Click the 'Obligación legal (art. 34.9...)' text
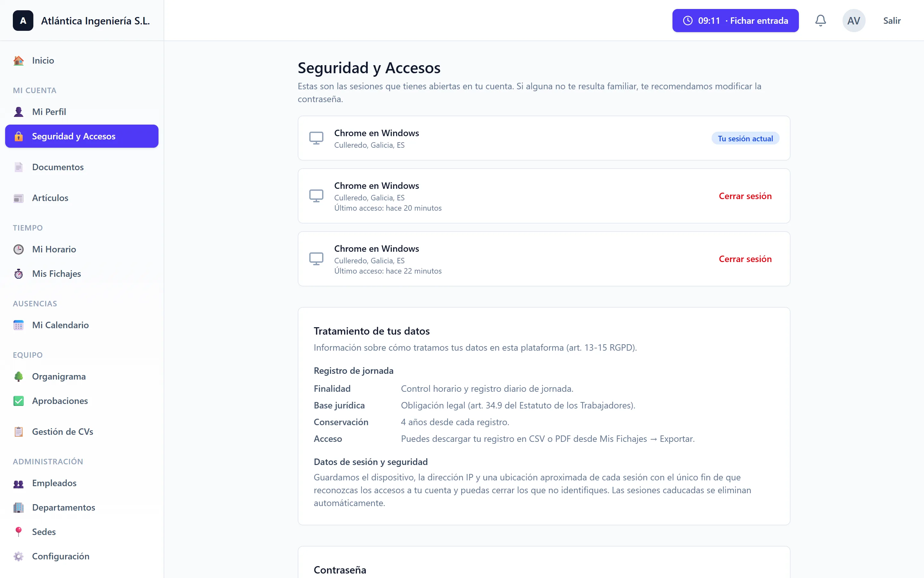The image size is (924, 578). (518, 405)
